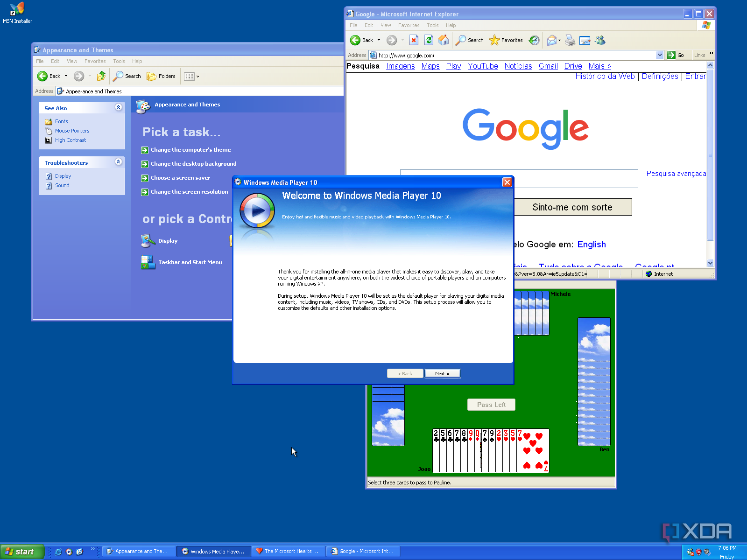Click Change the desktop background task
747x560 pixels.
tap(193, 164)
